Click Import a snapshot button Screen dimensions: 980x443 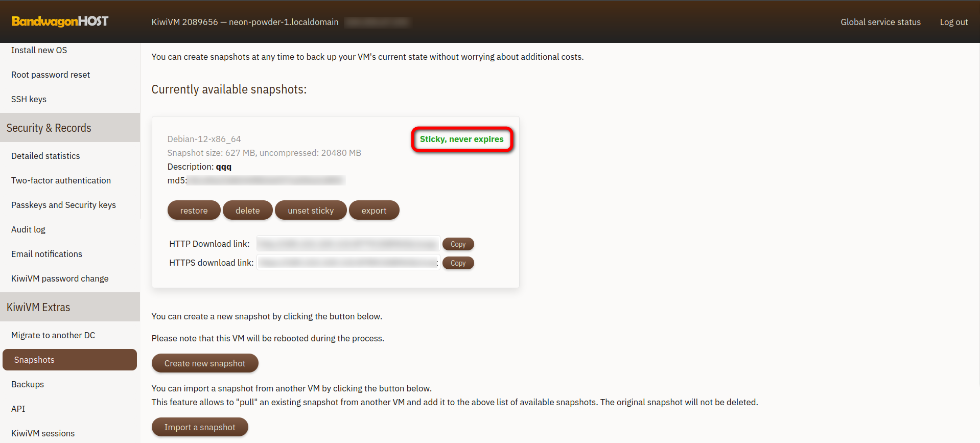click(x=200, y=427)
